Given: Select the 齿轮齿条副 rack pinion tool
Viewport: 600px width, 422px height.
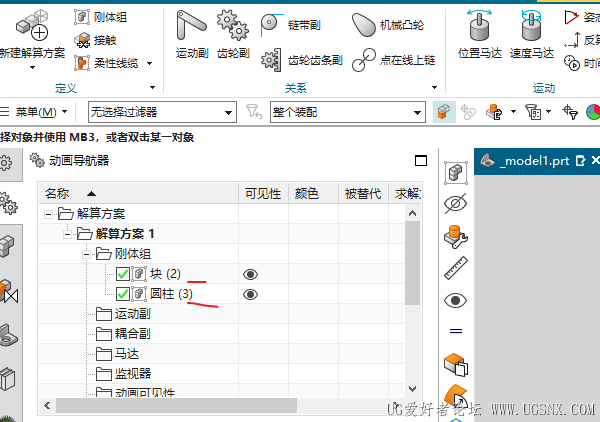Looking at the screenshot, I should [302, 60].
